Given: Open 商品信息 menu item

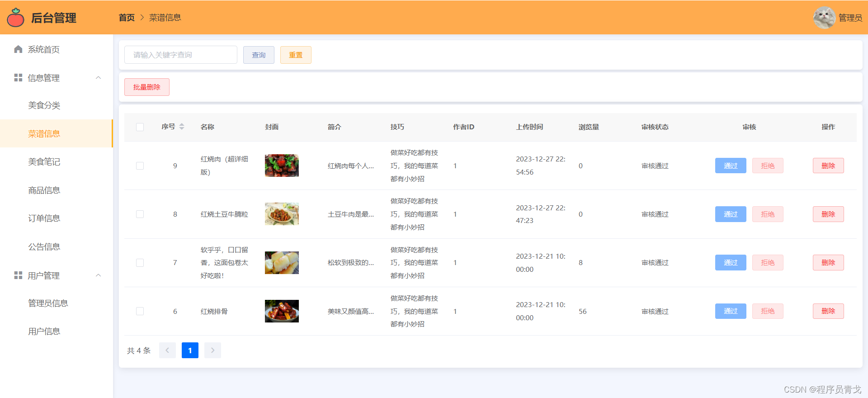Looking at the screenshot, I should click(57, 190).
